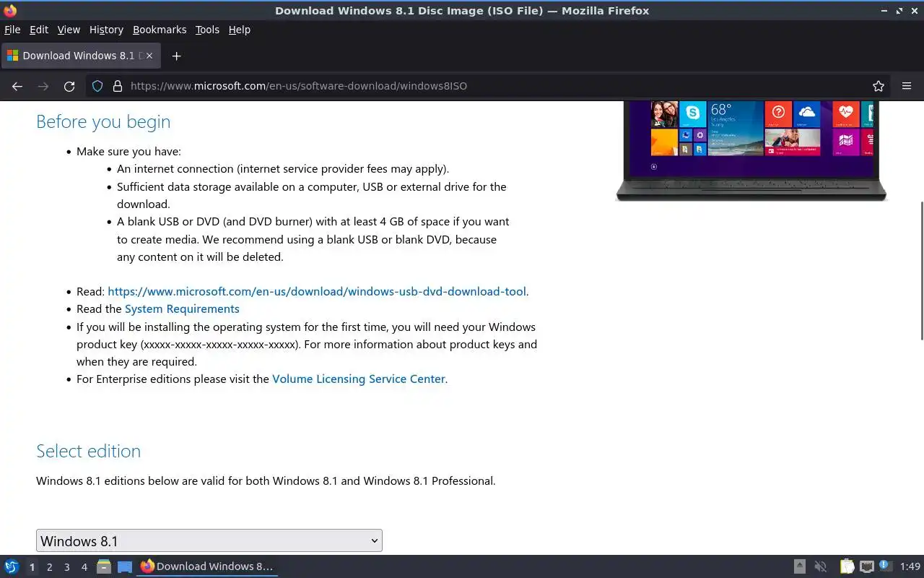924x578 pixels.
Task: Reload the current page
Action: click(x=69, y=86)
